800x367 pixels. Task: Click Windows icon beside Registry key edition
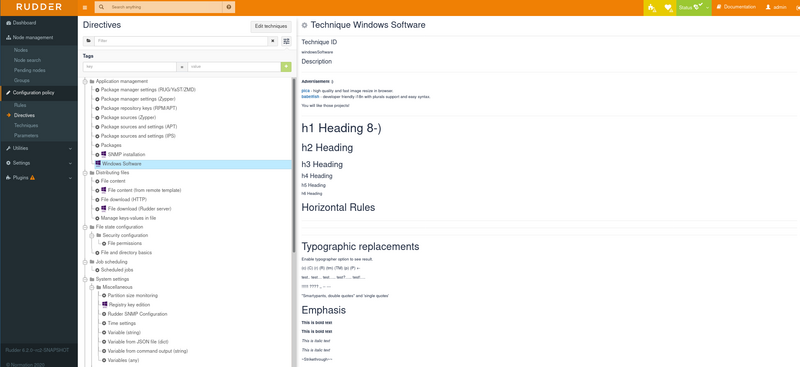[x=105, y=304]
